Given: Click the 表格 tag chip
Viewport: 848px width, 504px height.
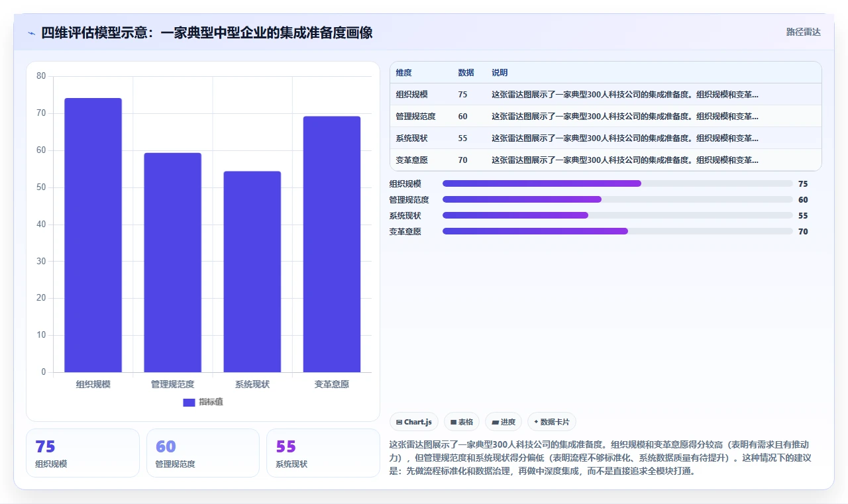Looking at the screenshot, I should (462, 422).
